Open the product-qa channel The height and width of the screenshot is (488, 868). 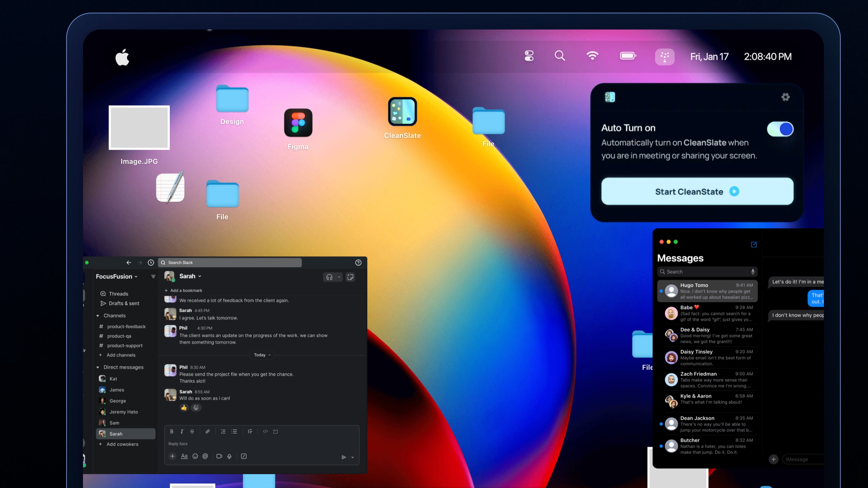[x=115, y=336]
